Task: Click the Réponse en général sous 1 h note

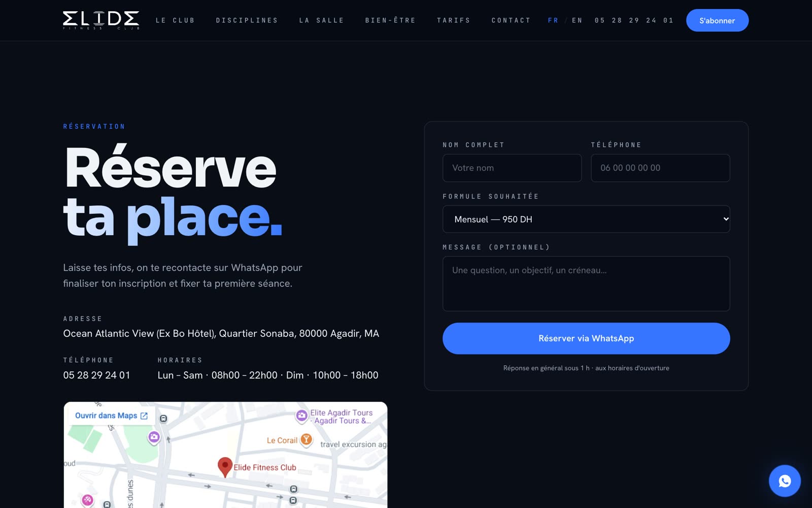Action: (586, 368)
